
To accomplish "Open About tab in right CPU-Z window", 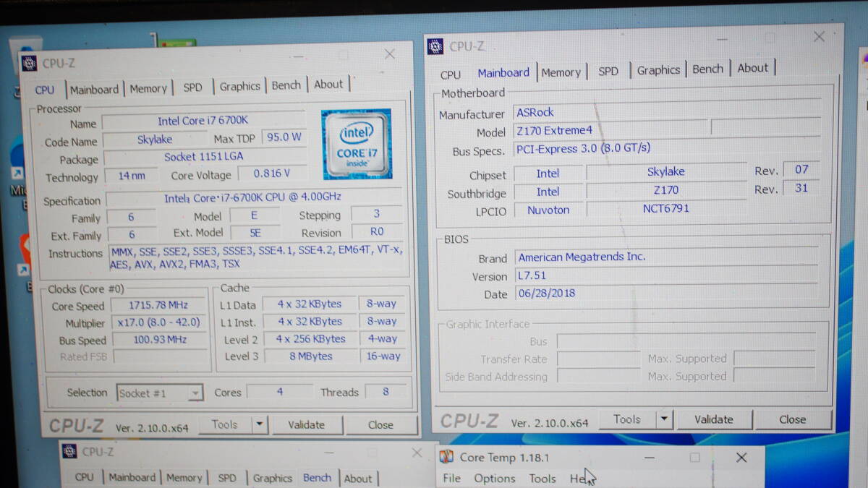I will point(752,68).
